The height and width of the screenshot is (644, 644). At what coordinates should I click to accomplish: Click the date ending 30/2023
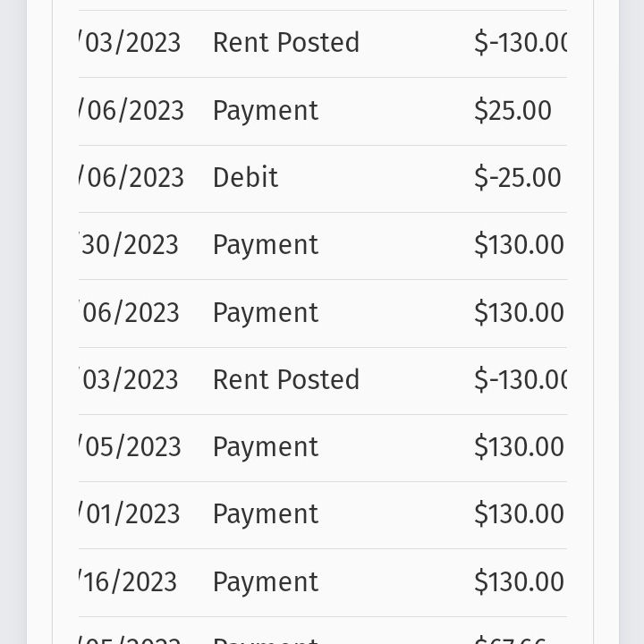pos(129,245)
